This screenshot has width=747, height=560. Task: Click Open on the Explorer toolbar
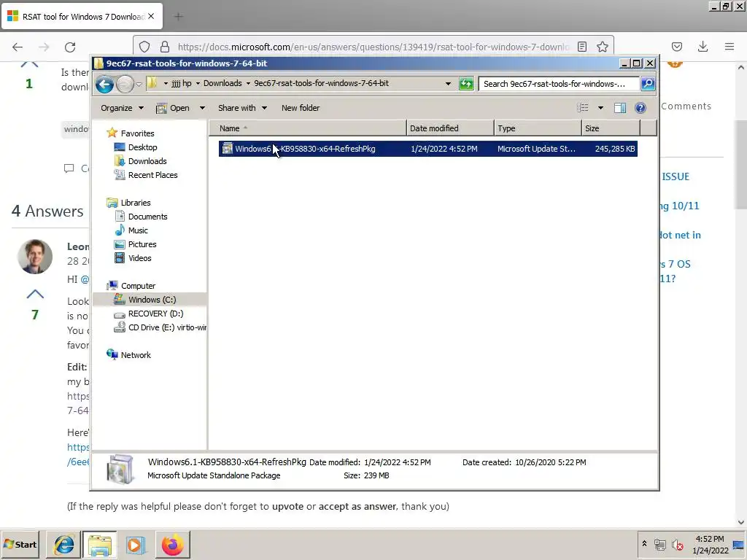174,108
